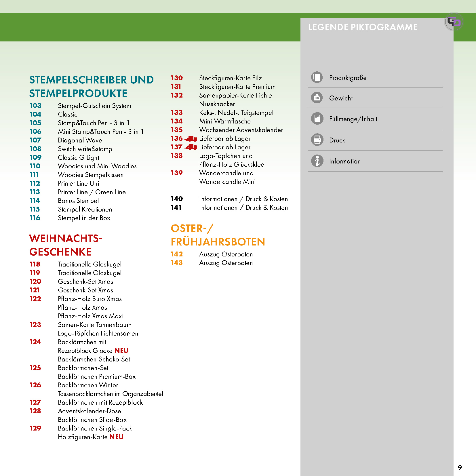Click 'Samen-Karte Tannenbaum' entry
476x476 pixels.
coord(95,325)
